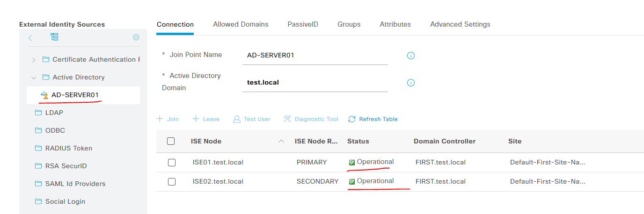Click FIRST.test.local in the ISE01 row
This screenshot has width=644, height=214.
[x=440, y=163]
